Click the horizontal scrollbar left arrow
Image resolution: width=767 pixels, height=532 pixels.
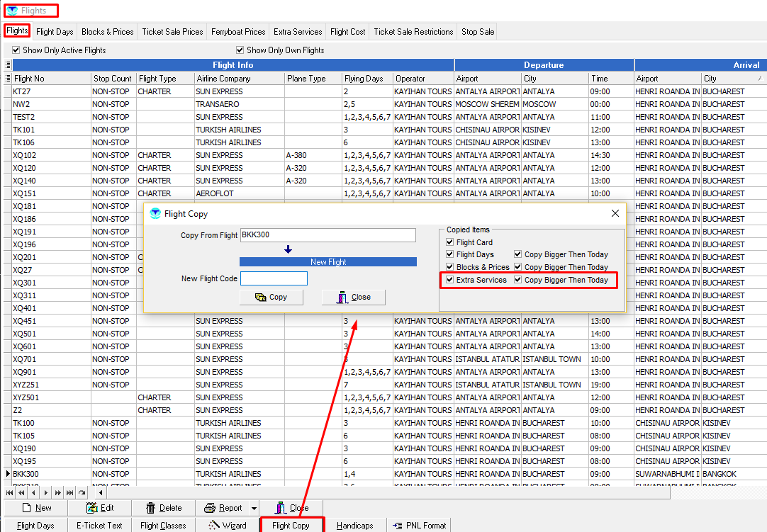101,492
